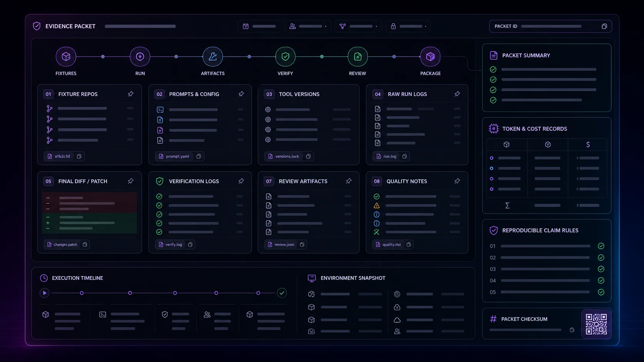644x362 pixels.
Task: Open the branch dropdown in header
Action: (358, 26)
